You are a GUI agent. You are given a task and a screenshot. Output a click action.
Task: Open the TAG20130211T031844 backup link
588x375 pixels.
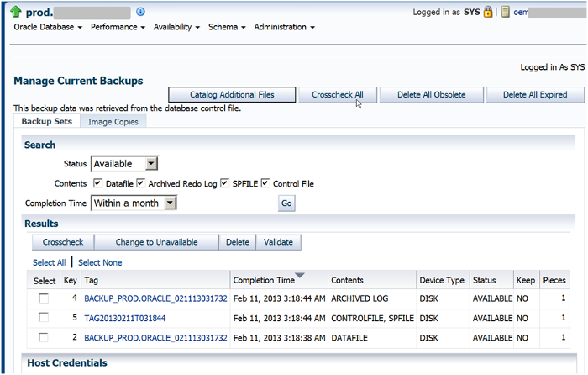tap(125, 318)
